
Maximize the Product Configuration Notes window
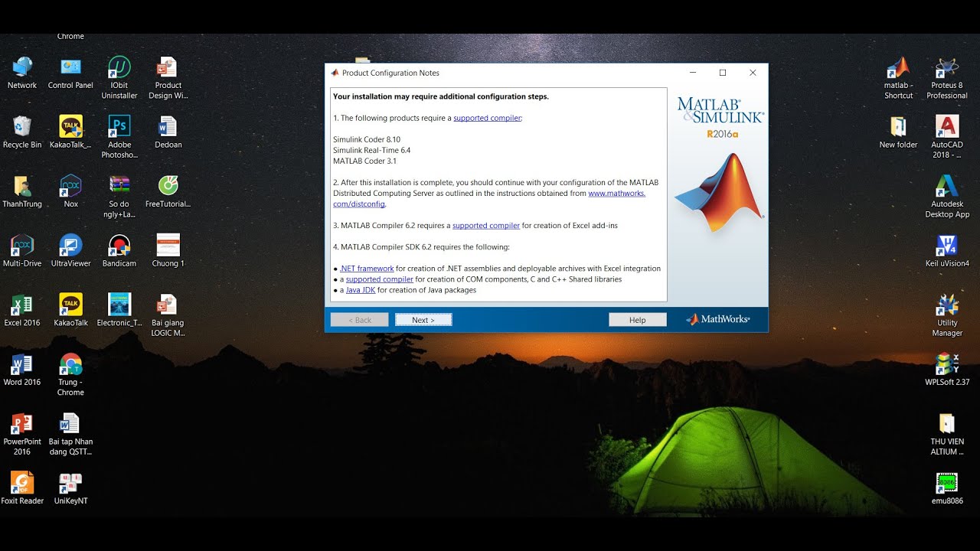point(722,73)
